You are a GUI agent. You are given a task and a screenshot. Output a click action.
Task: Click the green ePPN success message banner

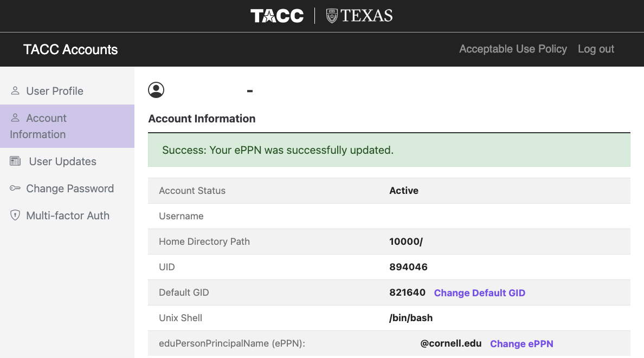(389, 150)
